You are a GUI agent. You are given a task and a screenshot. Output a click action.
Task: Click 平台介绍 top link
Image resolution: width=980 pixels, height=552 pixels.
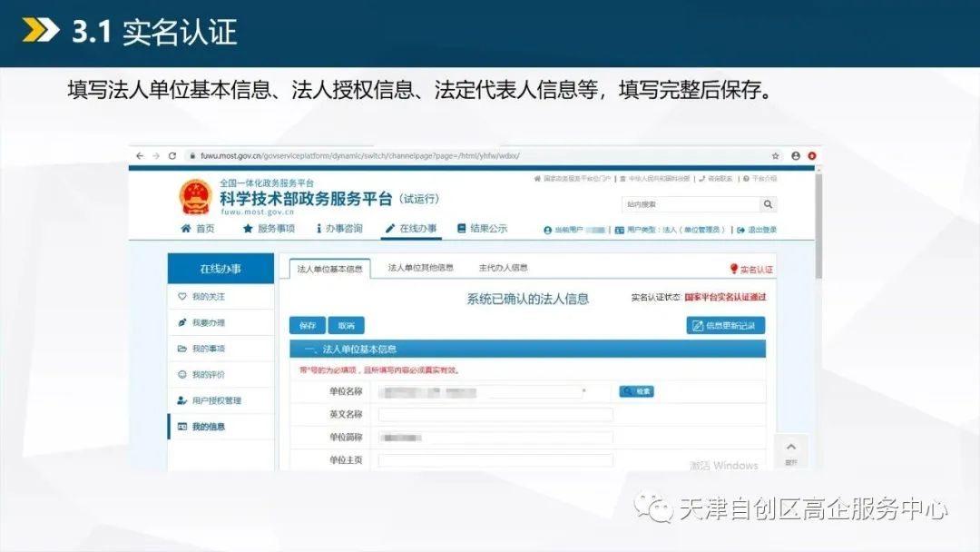pyautogui.click(x=760, y=179)
